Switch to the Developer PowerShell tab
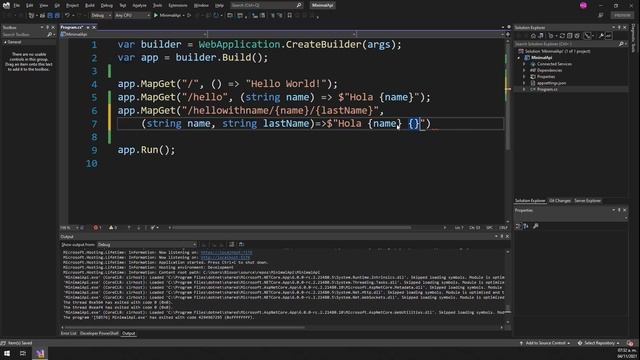The image size is (640, 360). pos(99,333)
